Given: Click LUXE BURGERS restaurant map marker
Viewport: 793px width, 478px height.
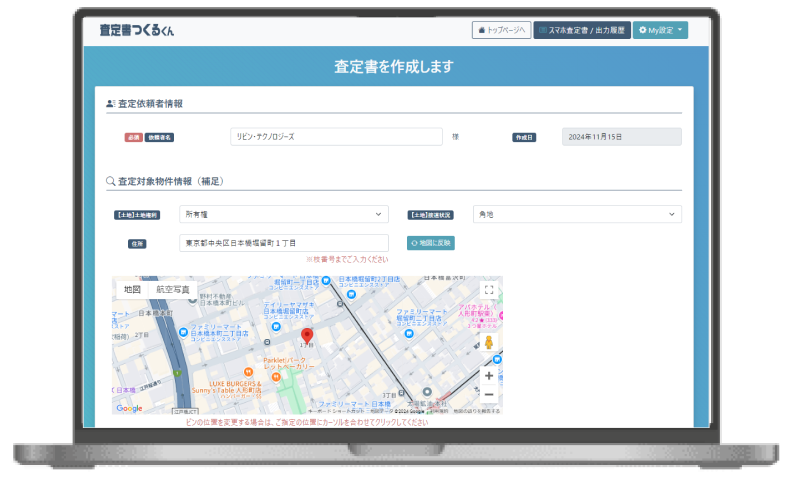Looking at the screenshot, I should tap(248, 372).
